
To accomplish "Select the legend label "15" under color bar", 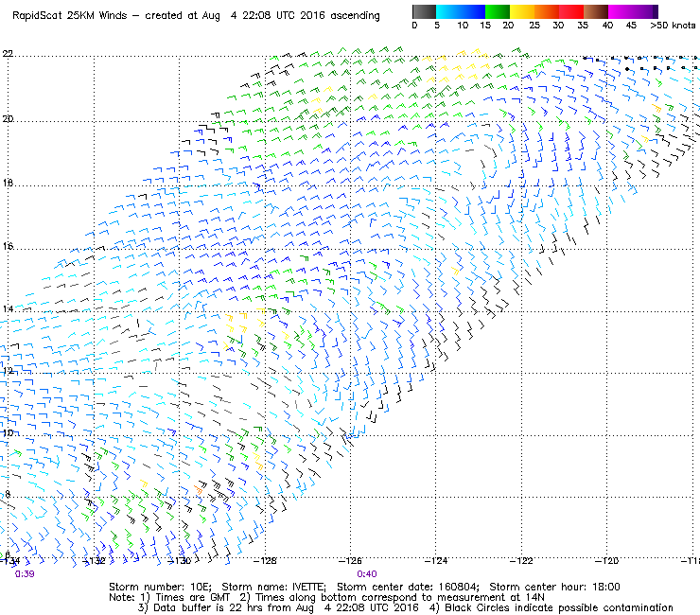I will [485, 26].
